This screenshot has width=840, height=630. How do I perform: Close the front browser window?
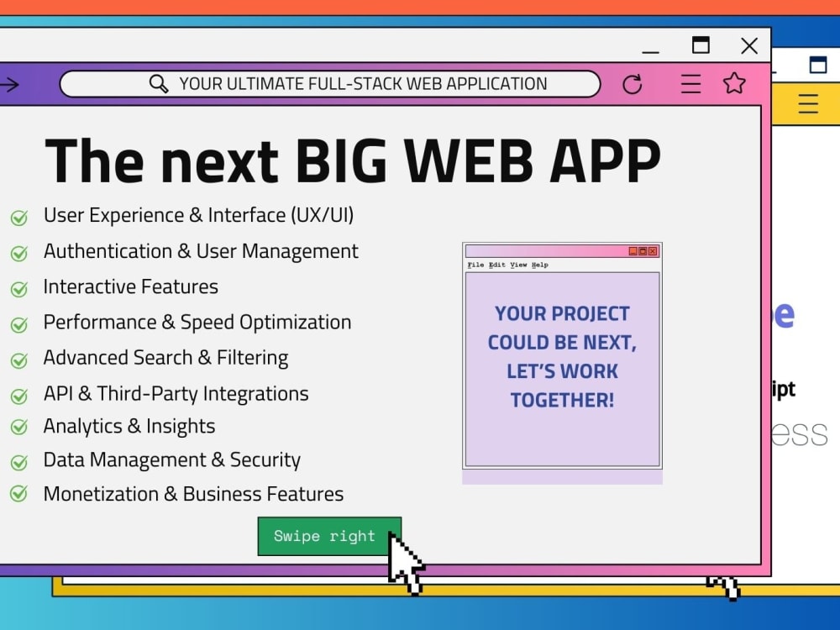(749, 45)
